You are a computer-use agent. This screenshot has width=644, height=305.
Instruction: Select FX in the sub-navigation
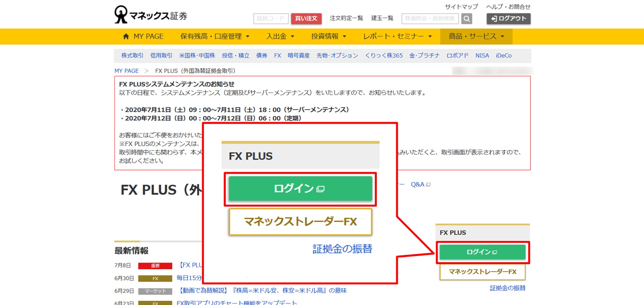tap(278, 56)
